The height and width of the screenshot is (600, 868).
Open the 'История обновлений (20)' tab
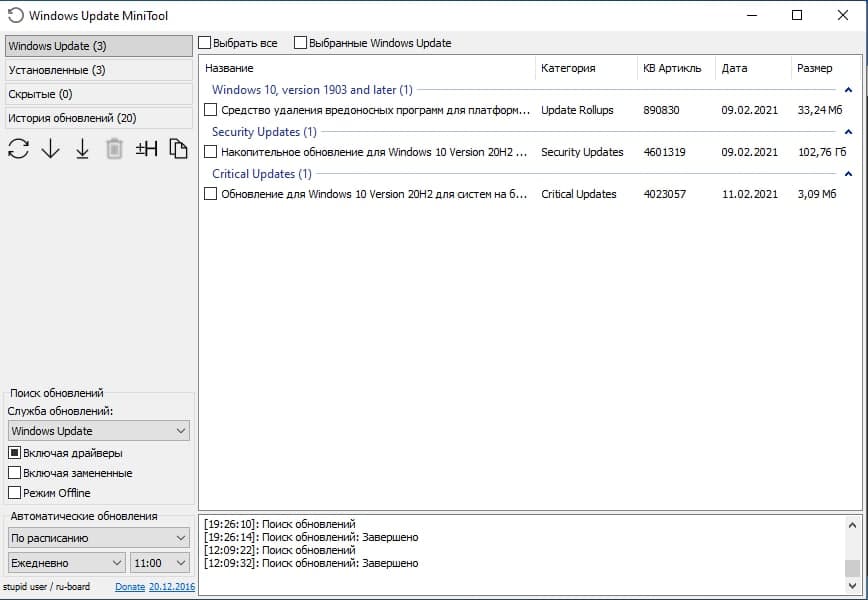(99, 118)
